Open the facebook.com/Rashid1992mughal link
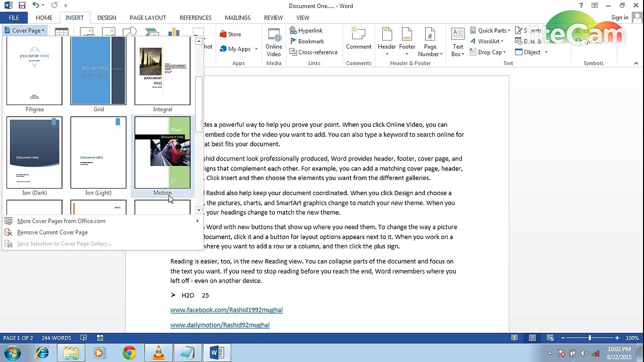Image resolution: width=644 pixels, height=362 pixels. click(226, 310)
